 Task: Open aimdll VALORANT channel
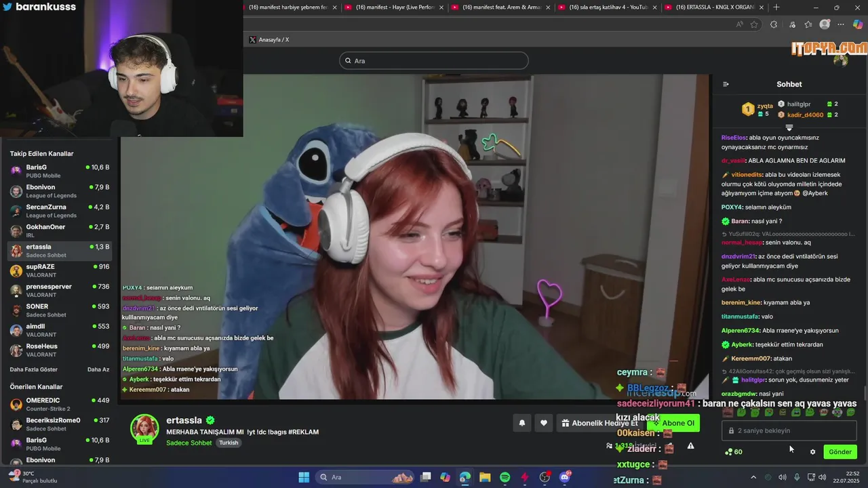60,330
